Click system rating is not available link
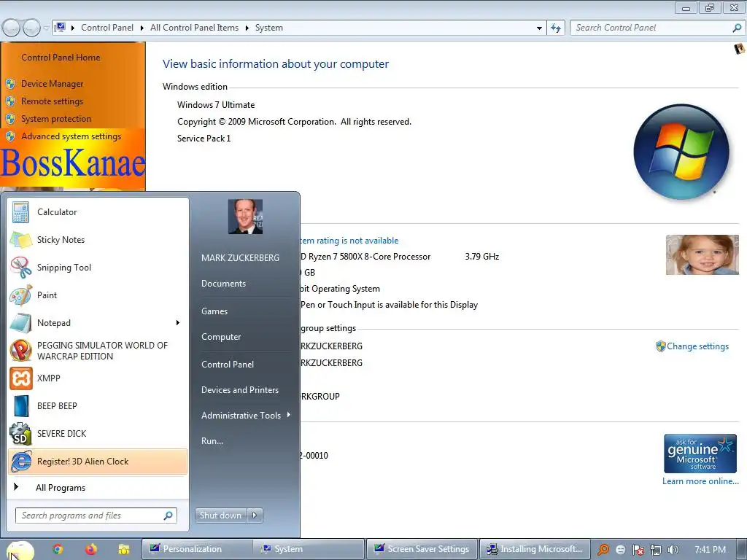The height and width of the screenshot is (560, 747). coord(349,241)
